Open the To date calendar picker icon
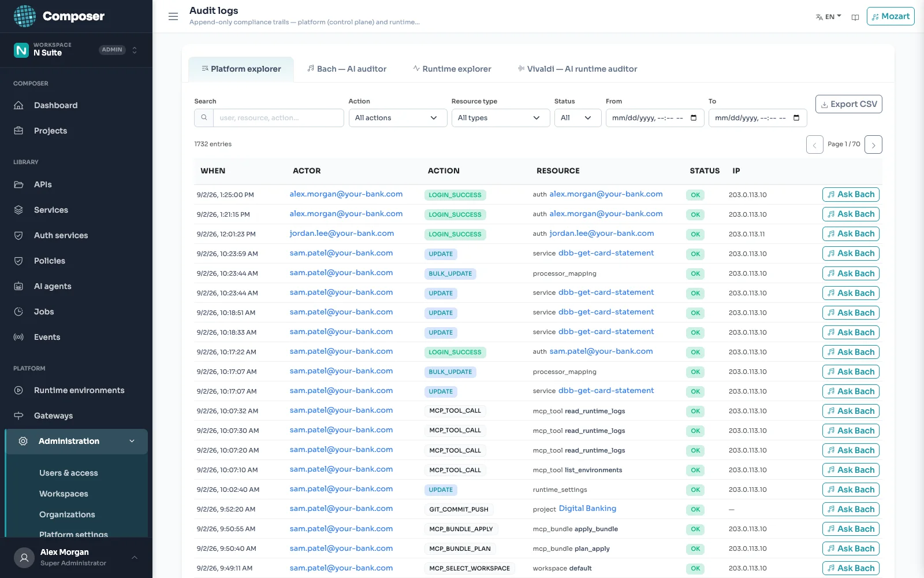This screenshot has height=578, width=924. (x=796, y=118)
